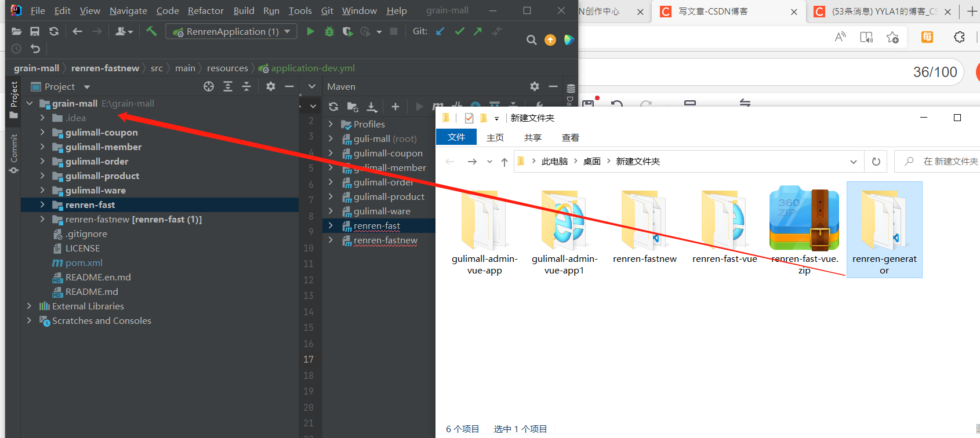
Task: Click the Select Opened File target icon
Action: click(x=209, y=86)
